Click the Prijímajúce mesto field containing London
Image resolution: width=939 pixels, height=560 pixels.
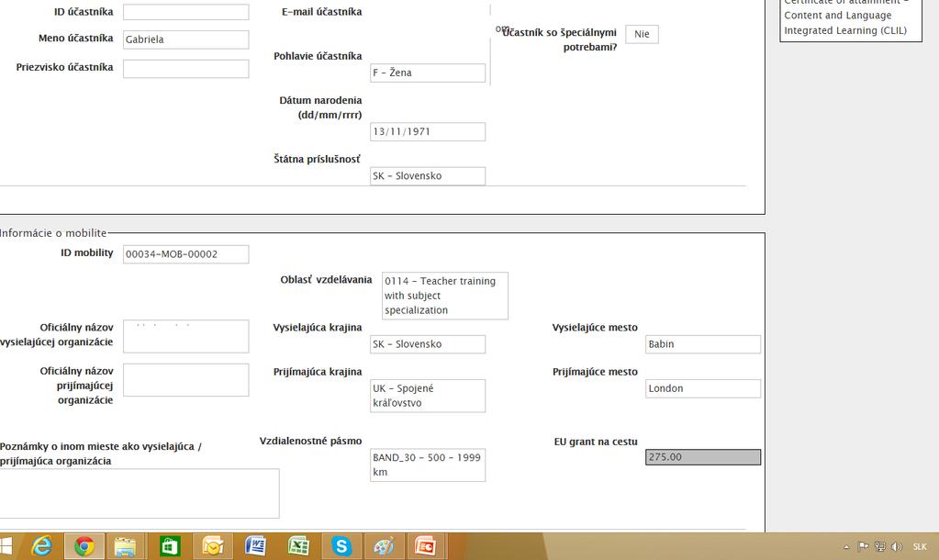(703, 388)
